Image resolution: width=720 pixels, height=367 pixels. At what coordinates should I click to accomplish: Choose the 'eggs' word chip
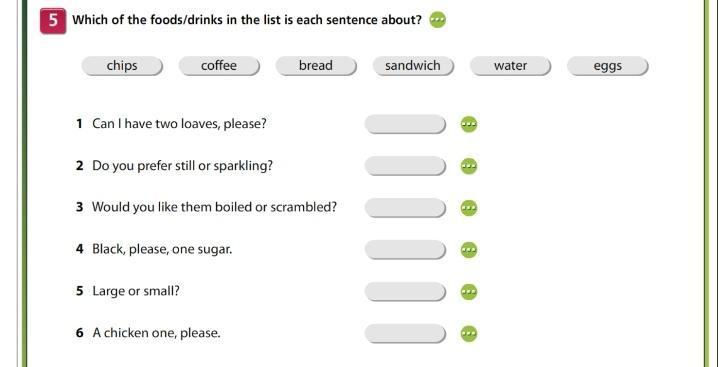(x=608, y=66)
